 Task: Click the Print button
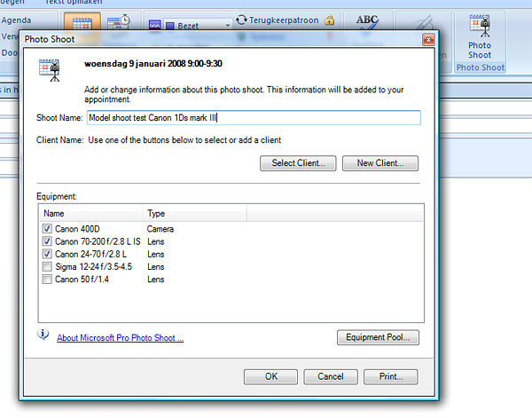tap(390, 377)
